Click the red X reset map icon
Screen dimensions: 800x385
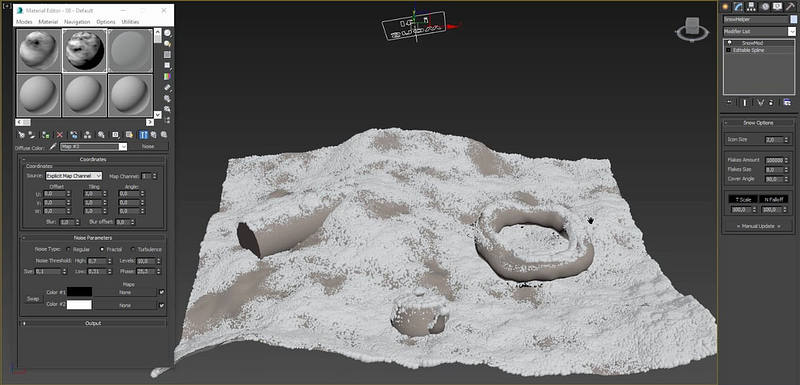[x=60, y=135]
